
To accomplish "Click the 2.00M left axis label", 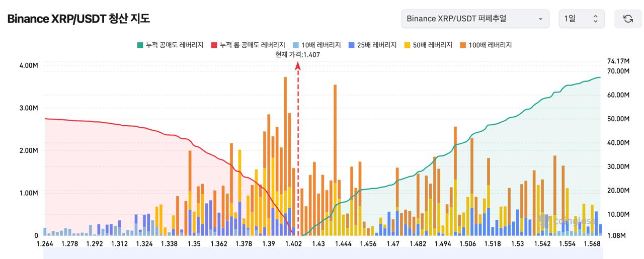I will [29, 150].
